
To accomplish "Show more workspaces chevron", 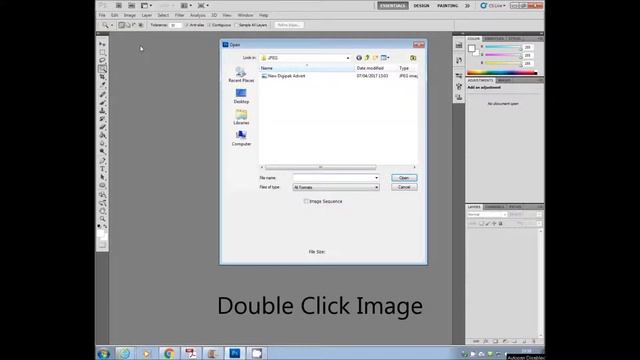I will (x=467, y=6).
